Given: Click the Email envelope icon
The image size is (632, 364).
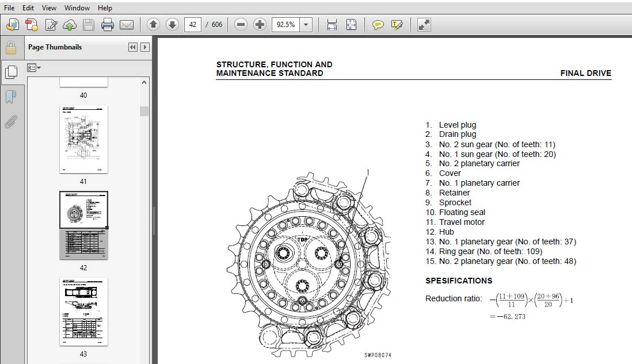Looking at the screenshot, I should point(127,25).
